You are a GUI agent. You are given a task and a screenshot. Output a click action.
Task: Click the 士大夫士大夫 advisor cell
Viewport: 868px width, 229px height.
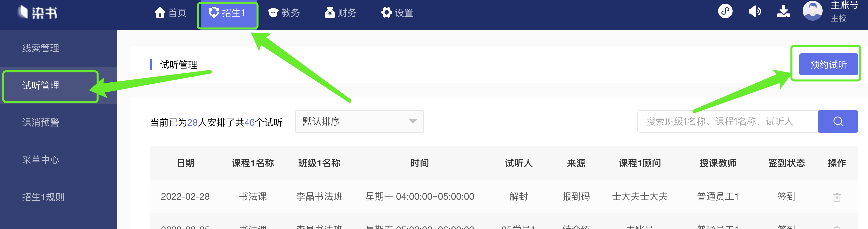pyautogui.click(x=640, y=196)
